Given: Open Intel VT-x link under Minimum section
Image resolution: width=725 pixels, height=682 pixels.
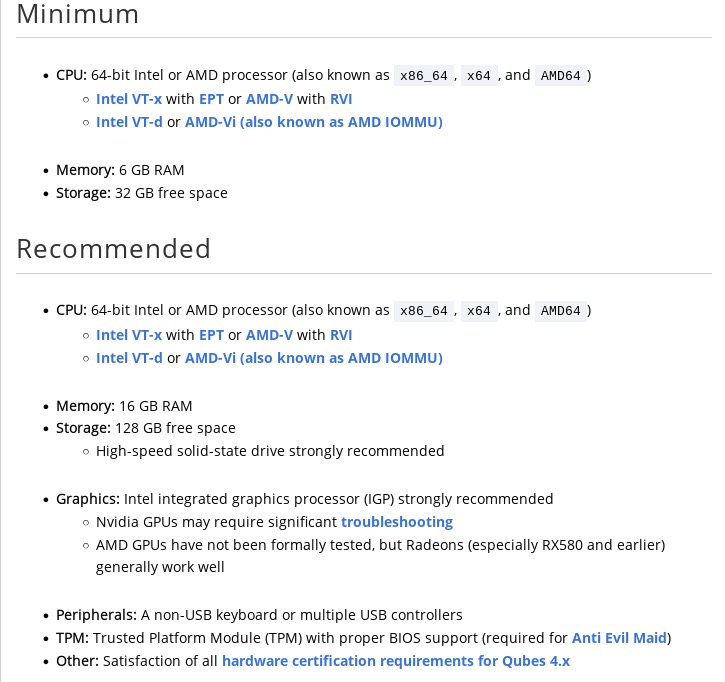Looking at the screenshot, I should (128, 99).
